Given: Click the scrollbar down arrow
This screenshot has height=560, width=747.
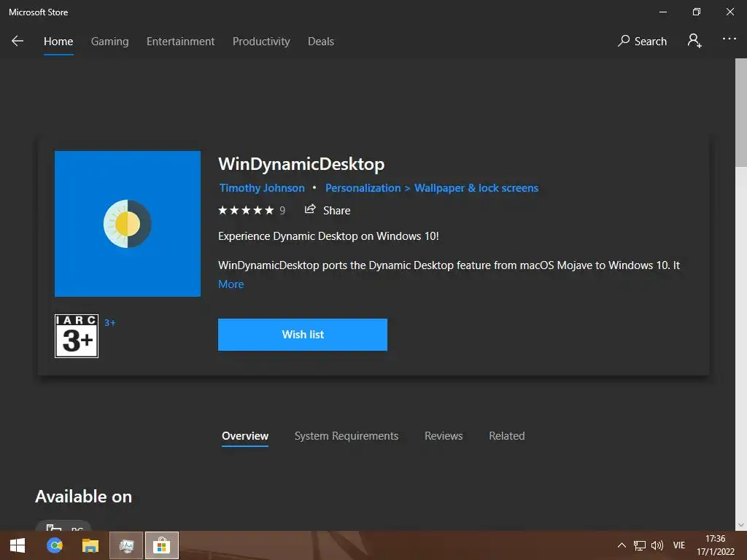Looking at the screenshot, I should click(x=741, y=525).
